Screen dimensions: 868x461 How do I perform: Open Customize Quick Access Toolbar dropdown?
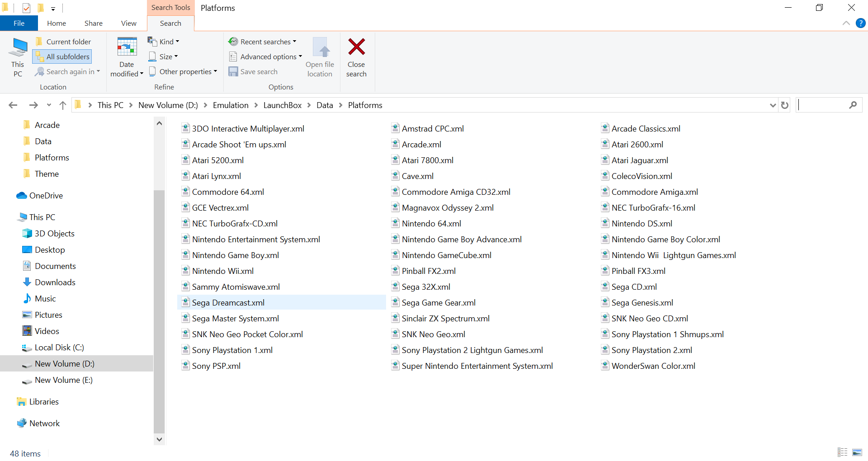pyautogui.click(x=53, y=9)
